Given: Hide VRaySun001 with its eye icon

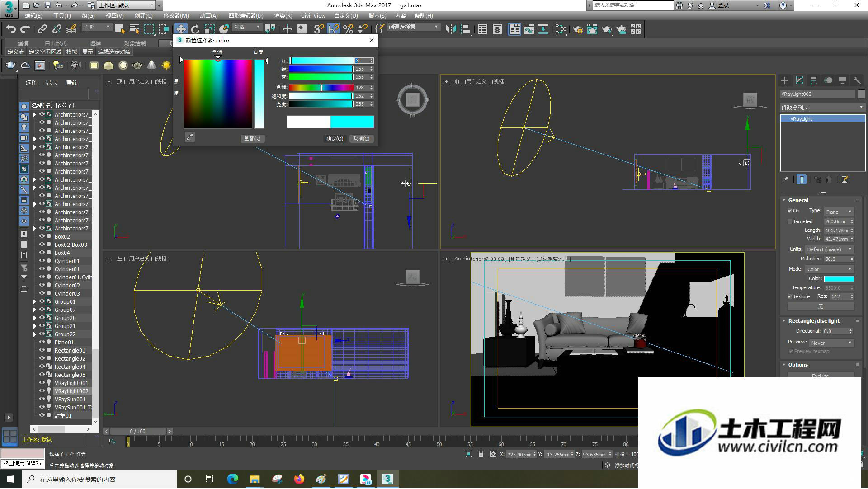Looking at the screenshot, I should (x=42, y=399).
